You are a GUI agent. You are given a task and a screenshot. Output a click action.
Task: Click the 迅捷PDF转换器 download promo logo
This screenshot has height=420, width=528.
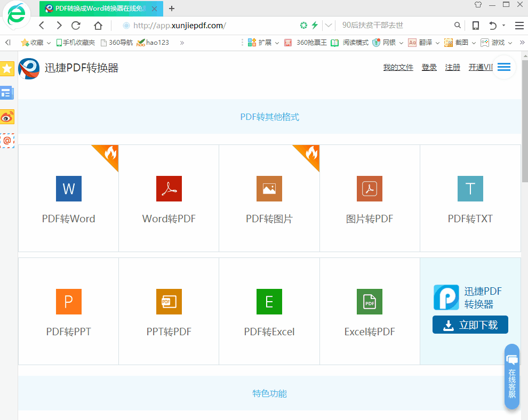coord(446,297)
